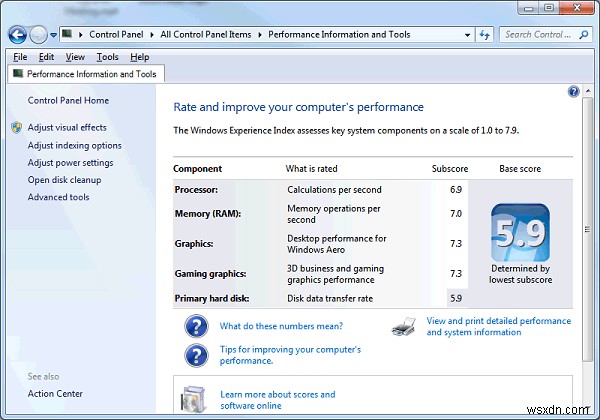Click the 5.9 base score badge
Viewport: 600px width, 420px height.
click(520, 233)
